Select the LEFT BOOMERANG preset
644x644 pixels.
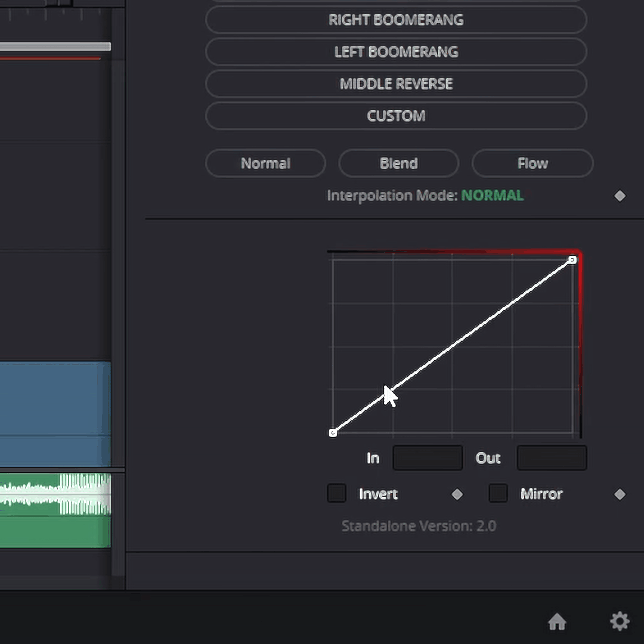pos(396,52)
